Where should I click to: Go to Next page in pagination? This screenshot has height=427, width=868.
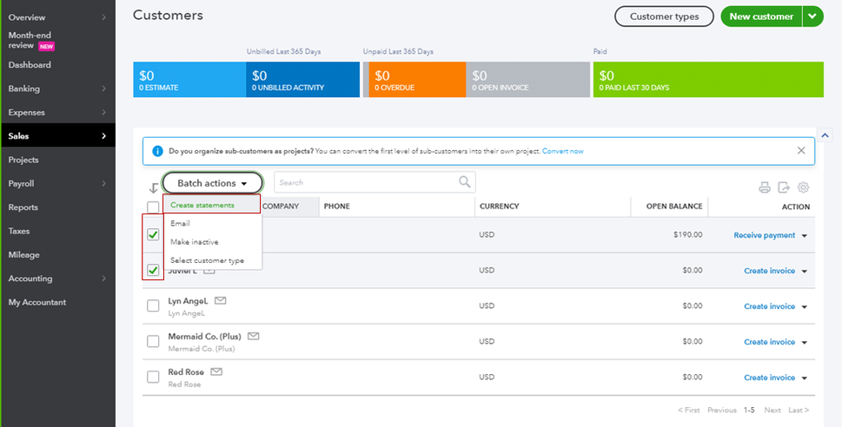pyautogui.click(x=772, y=410)
